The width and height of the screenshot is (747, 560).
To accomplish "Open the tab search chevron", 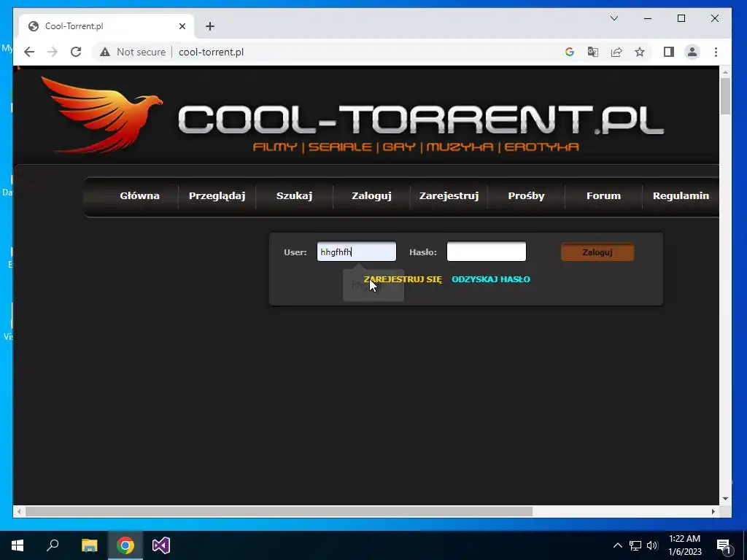I will point(614,18).
